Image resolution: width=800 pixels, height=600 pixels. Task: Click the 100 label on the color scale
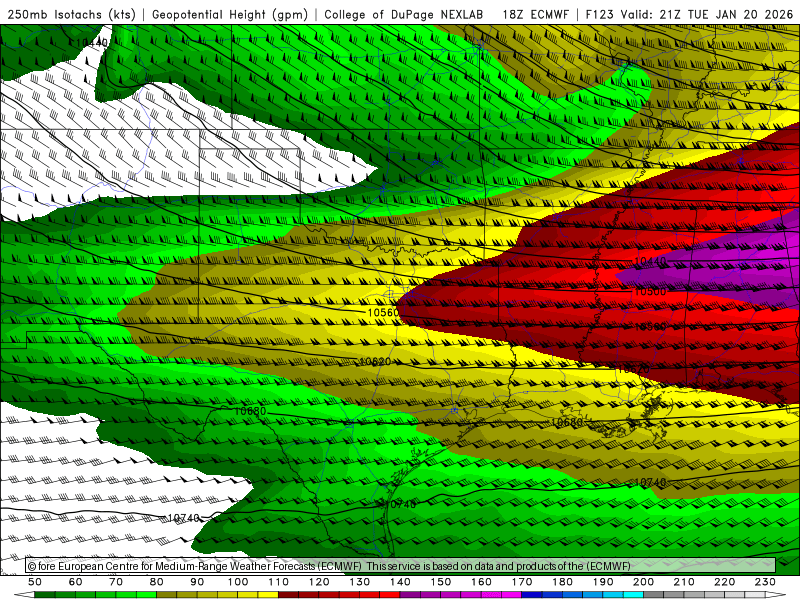(x=238, y=582)
